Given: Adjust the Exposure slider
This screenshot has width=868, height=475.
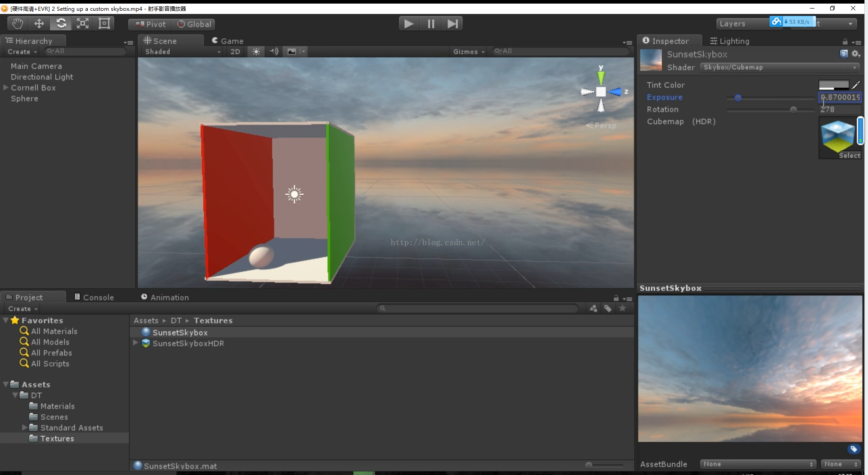Looking at the screenshot, I should tap(737, 98).
